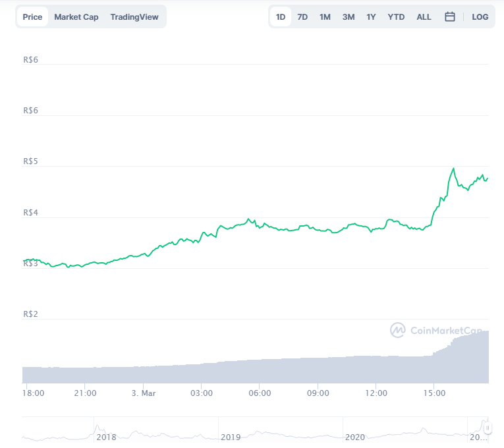
Task: Click the R$3 price axis label
Action: click(x=30, y=264)
